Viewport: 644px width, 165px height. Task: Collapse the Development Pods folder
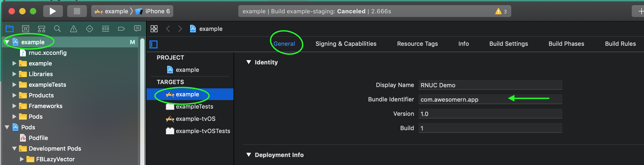[x=14, y=148]
